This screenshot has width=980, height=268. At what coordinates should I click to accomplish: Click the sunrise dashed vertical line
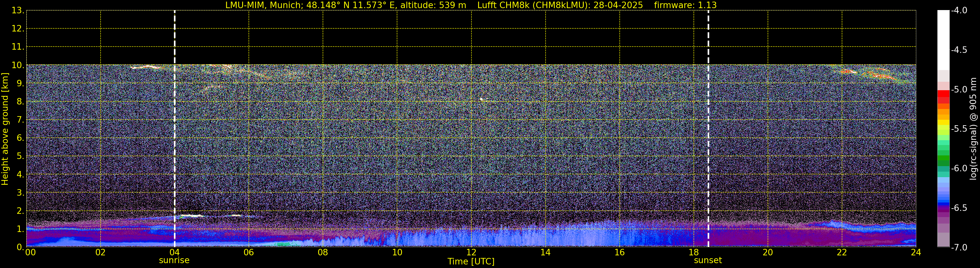(x=175, y=129)
